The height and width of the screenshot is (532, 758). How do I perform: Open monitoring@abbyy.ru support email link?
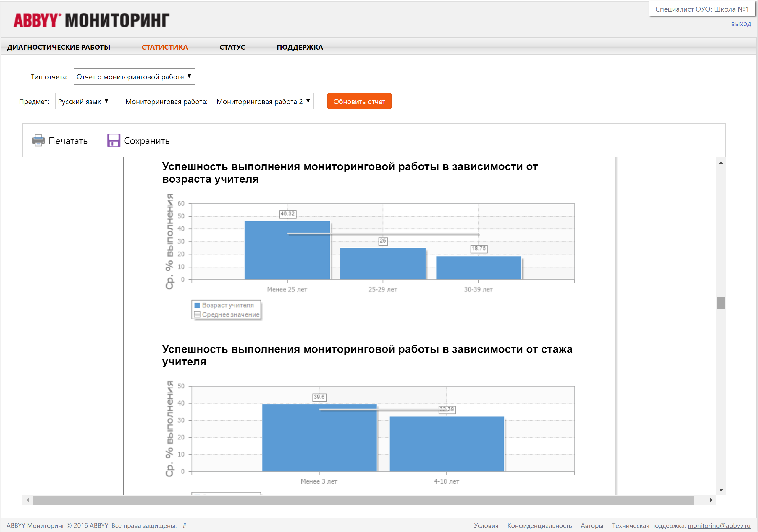(x=719, y=525)
